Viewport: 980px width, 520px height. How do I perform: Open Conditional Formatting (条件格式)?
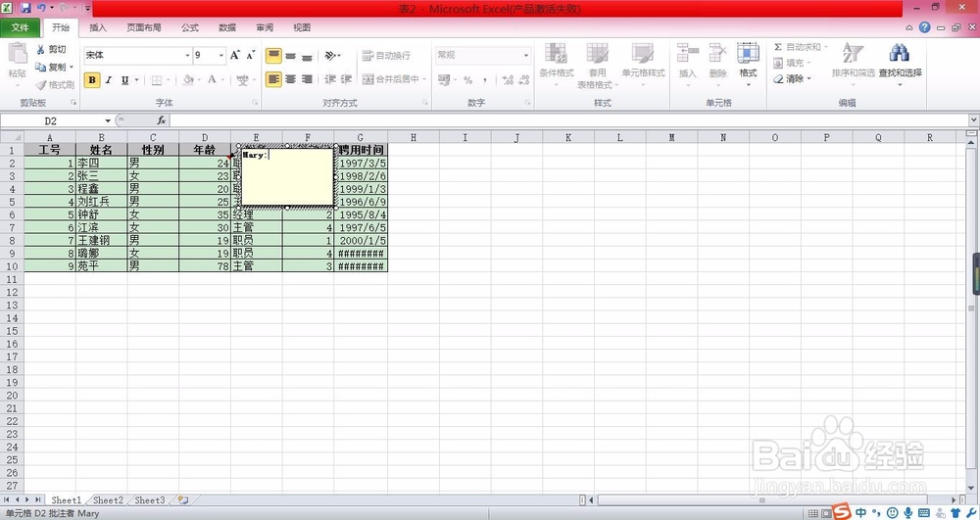557,65
